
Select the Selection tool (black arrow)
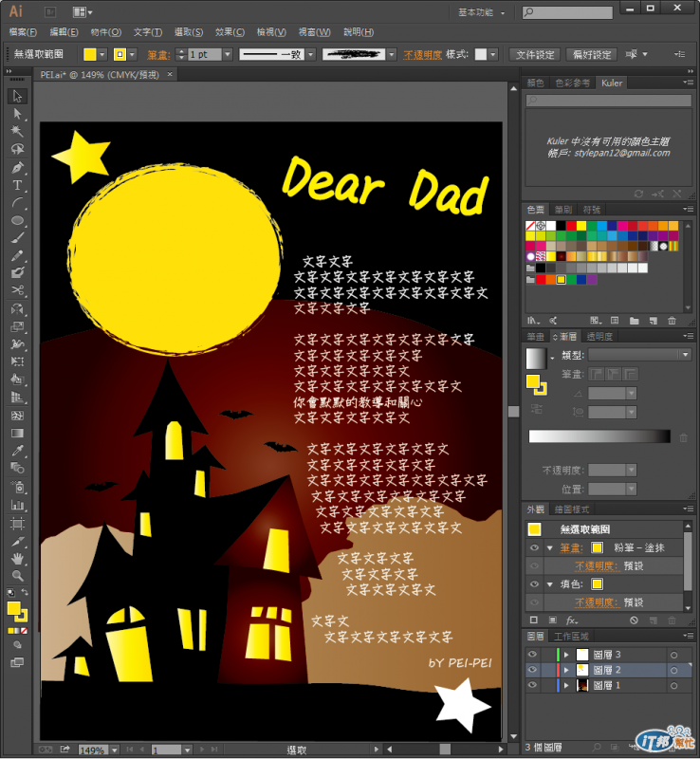pos(17,96)
